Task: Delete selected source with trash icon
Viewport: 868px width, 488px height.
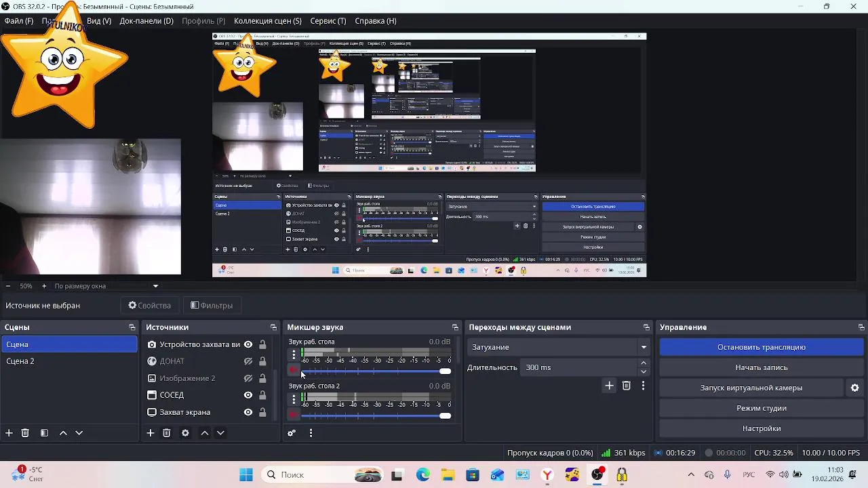Action: tap(166, 433)
